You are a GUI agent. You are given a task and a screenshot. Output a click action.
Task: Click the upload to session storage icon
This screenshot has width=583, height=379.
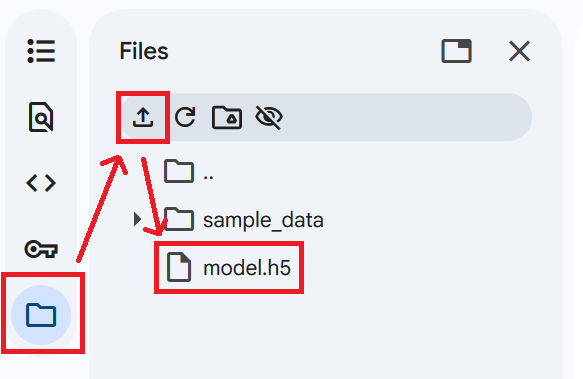coord(143,117)
